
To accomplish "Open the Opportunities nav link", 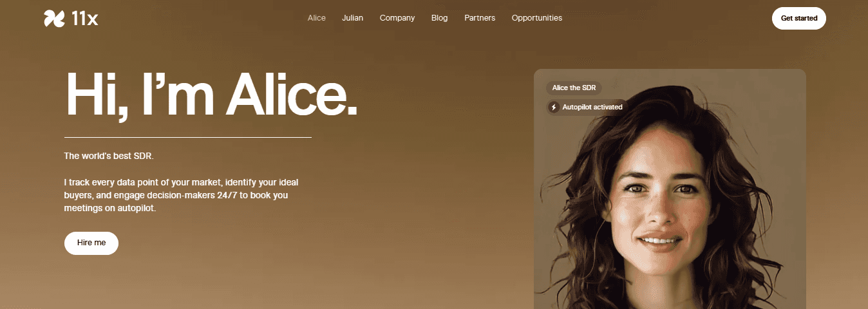I will pyautogui.click(x=537, y=18).
